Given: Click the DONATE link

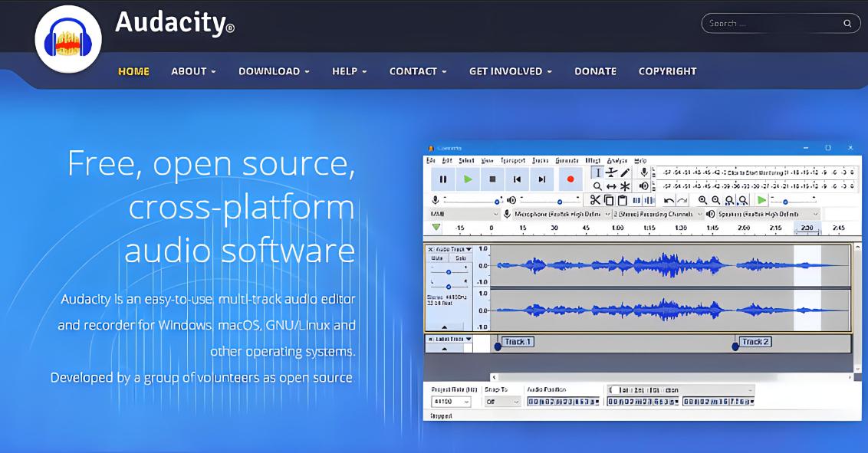Looking at the screenshot, I should click(x=595, y=71).
